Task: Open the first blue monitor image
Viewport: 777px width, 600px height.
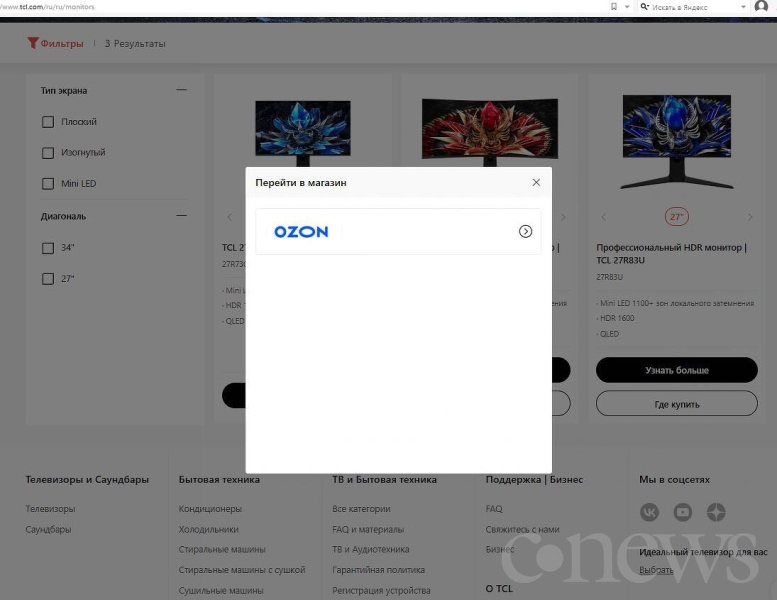Action: (x=303, y=133)
